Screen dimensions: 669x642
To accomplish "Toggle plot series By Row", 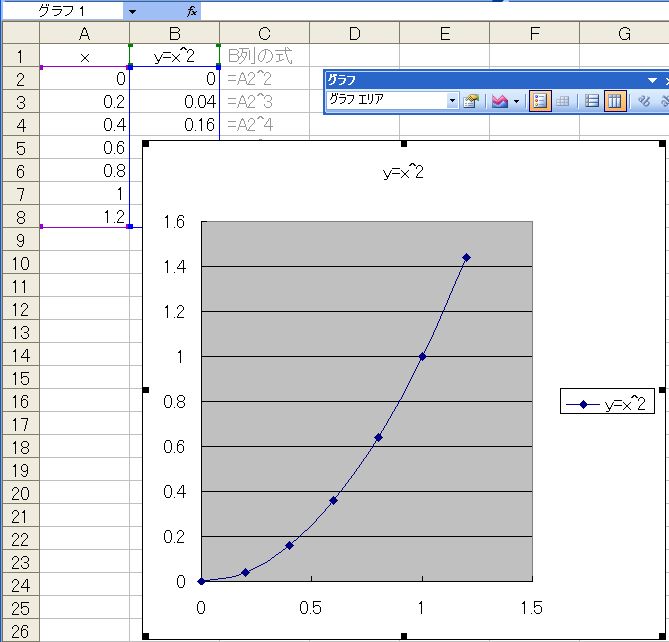I will click(x=592, y=101).
